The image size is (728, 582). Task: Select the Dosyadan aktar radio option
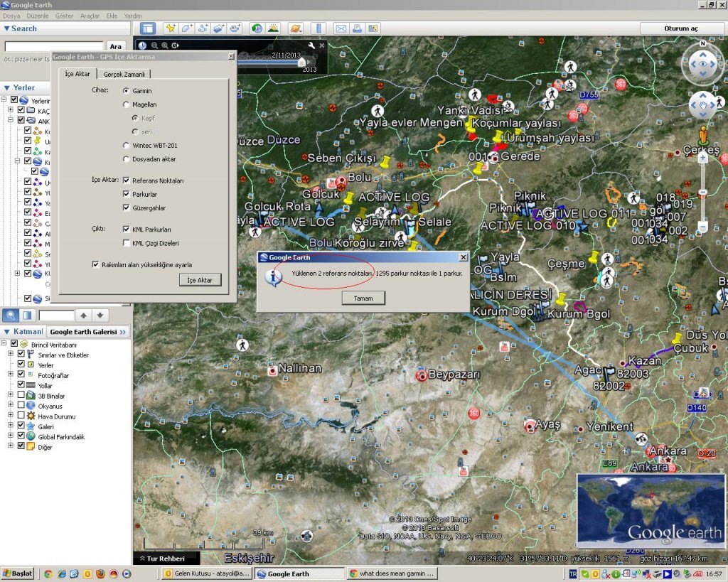126,159
